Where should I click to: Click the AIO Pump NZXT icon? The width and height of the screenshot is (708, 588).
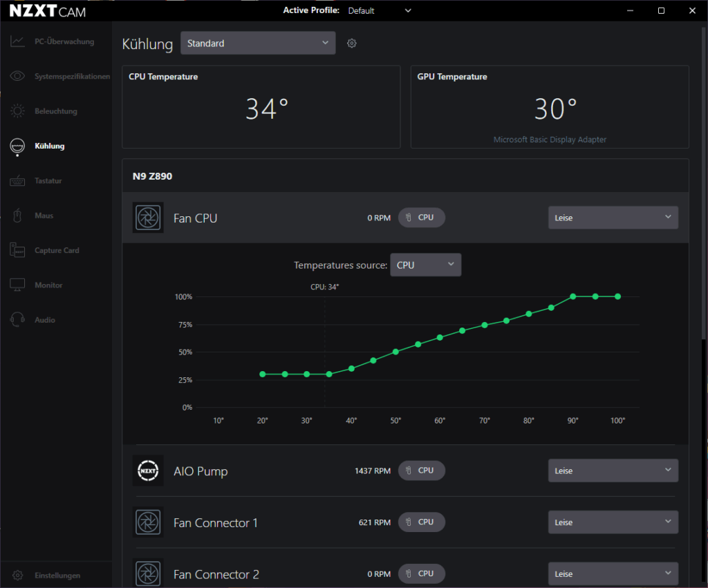[148, 471]
